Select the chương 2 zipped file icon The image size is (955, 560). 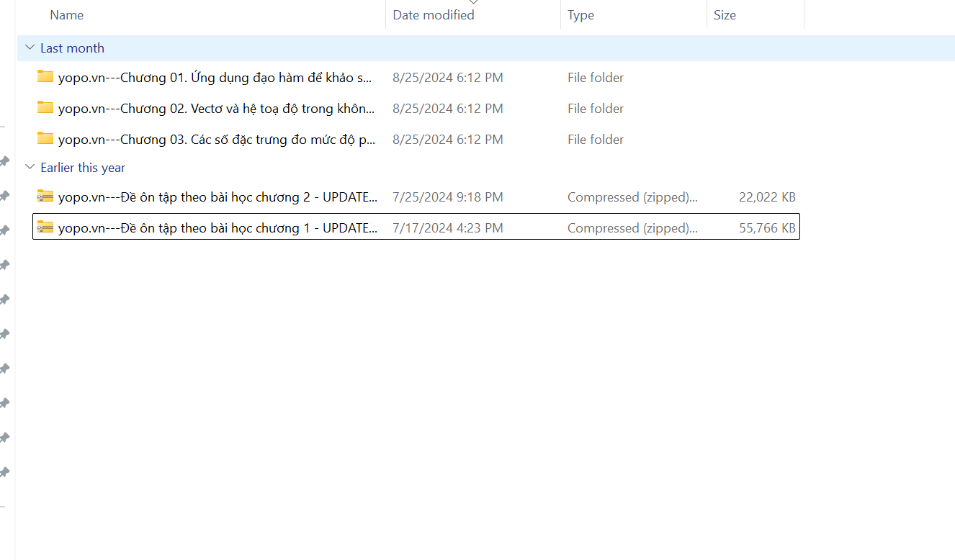tap(45, 196)
